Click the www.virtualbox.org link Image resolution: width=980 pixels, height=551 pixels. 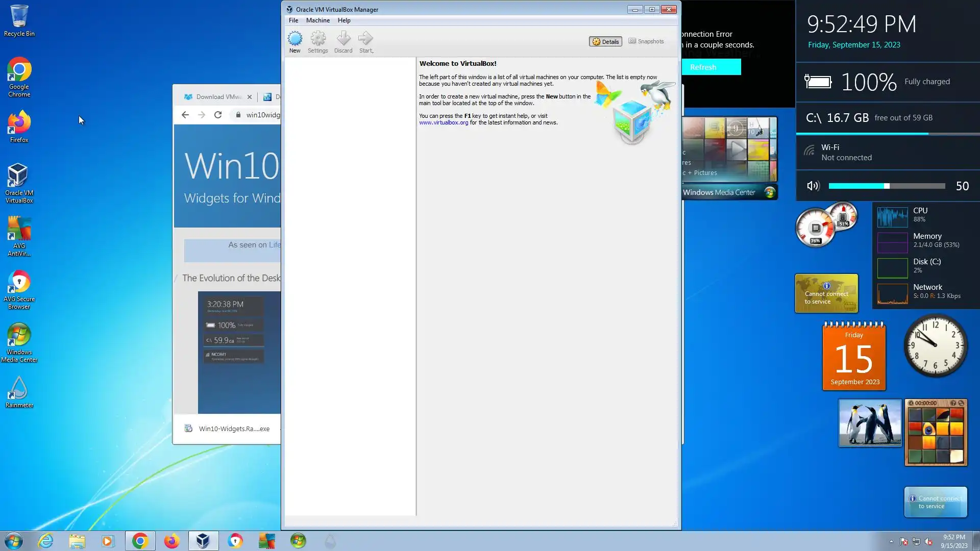pos(444,122)
